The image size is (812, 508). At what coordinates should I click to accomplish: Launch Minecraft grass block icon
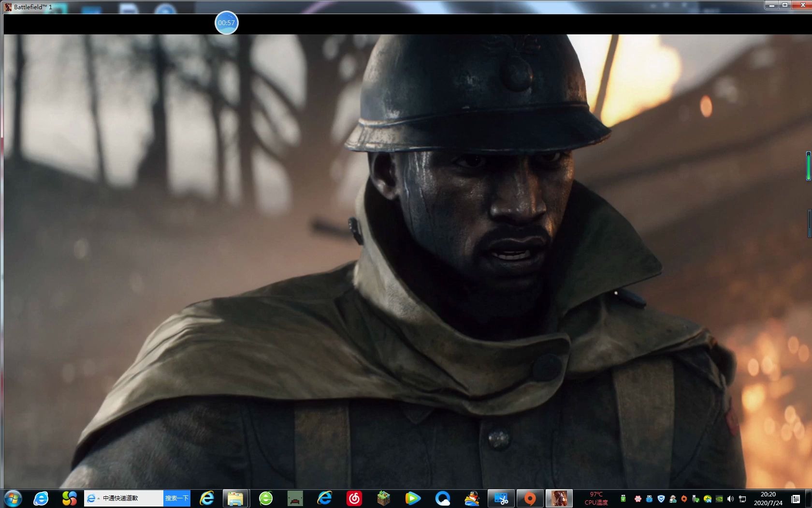tap(383, 498)
